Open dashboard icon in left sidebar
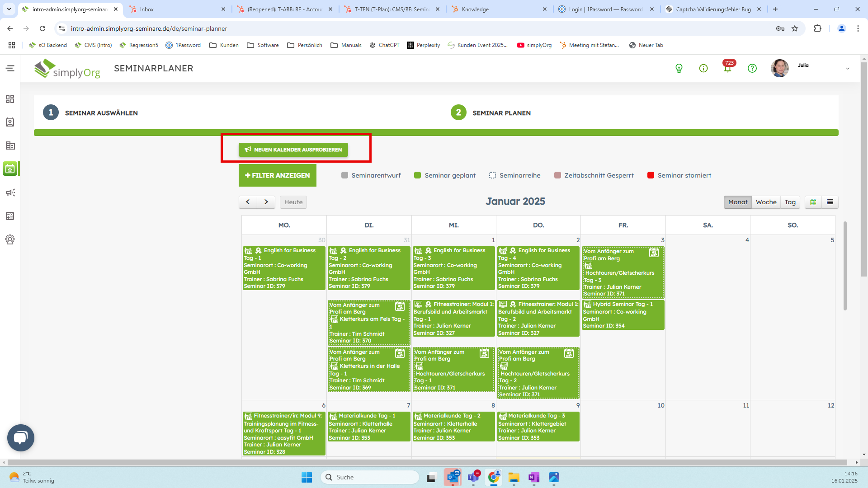868x488 pixels. (10, 99)
